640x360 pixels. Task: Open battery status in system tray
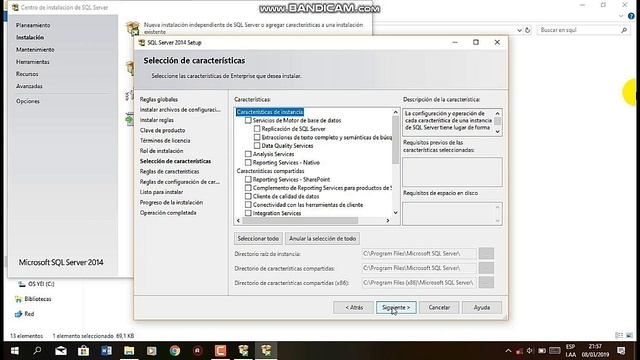tap(542, 351)
